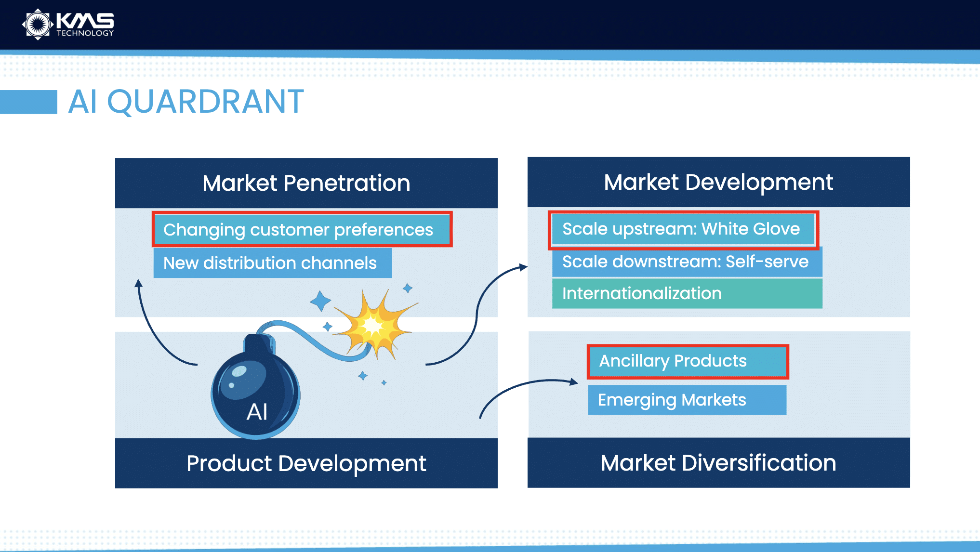980x552 pixels.
Task: Select the New distribution channels box
Action: click(x=273, y=263)
